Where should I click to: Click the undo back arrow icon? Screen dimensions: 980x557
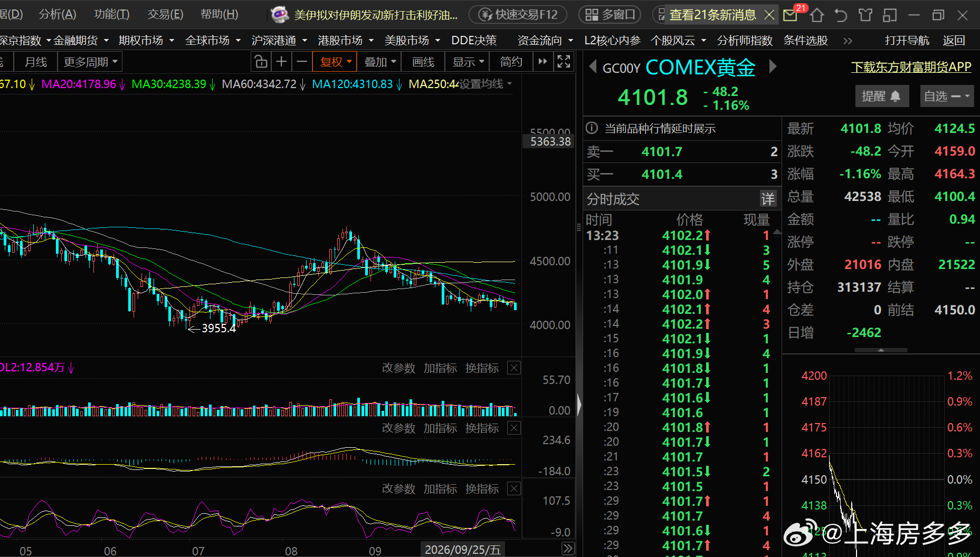point(841,15)
